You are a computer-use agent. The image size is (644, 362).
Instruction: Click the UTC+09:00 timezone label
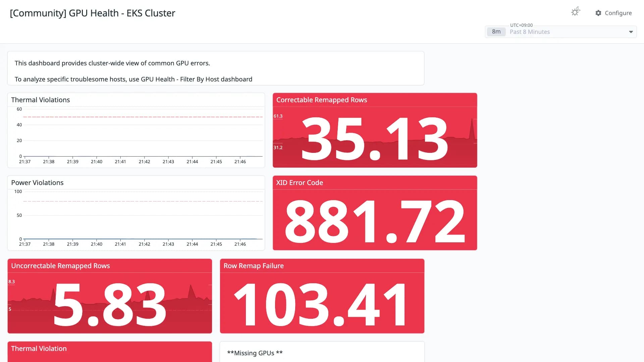(x=521, y=25)
